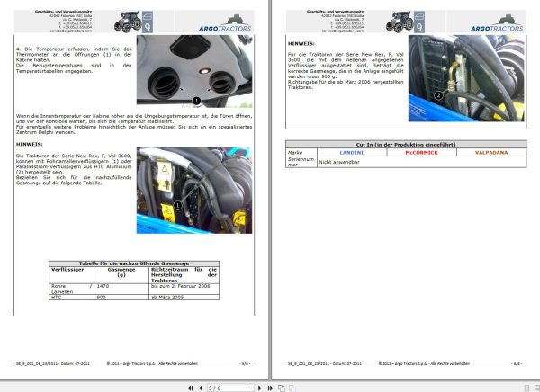
Task: Click the tractor image in left page header
Action: pos(128,22)
